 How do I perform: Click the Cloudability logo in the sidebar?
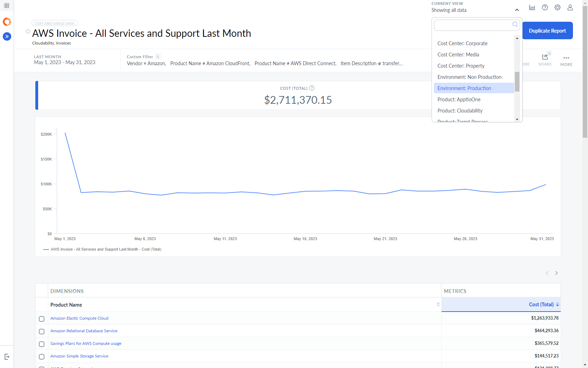pyautogui.click(x=7, y=21)
